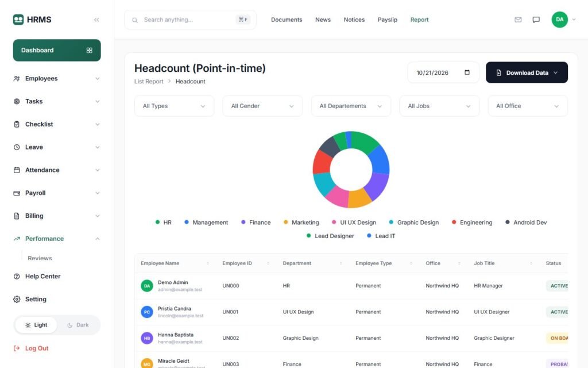Collapse the sidebar with double-chevron icon
This screenshot has width=588, height=368.
(96, 20)
